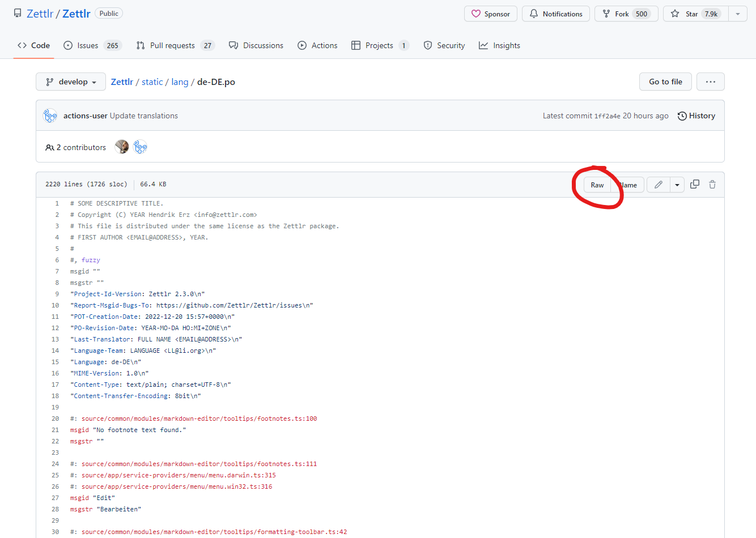Click the actions-user avatar in commit bar
This screenshot has width=756, height=538.
coord(50,116)
